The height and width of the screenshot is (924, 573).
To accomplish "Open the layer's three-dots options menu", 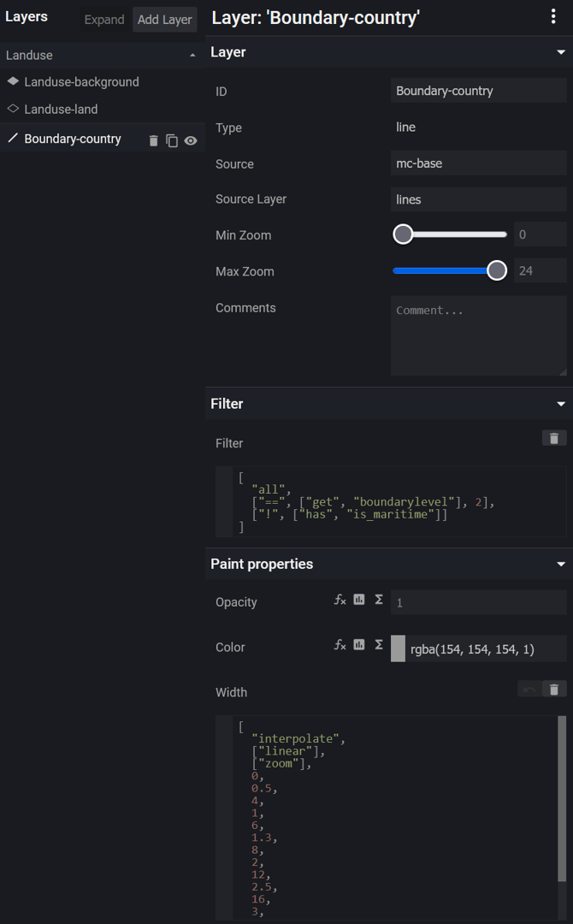I will 553,17.
